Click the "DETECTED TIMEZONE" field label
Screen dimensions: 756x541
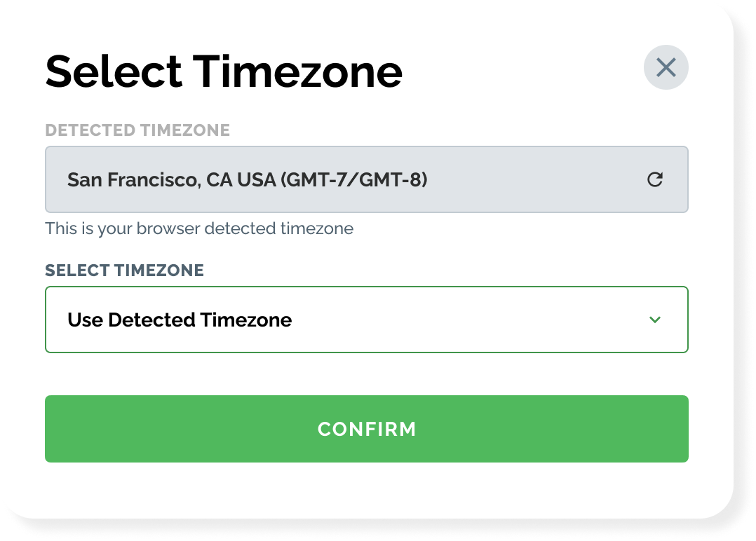click(137, 130)
